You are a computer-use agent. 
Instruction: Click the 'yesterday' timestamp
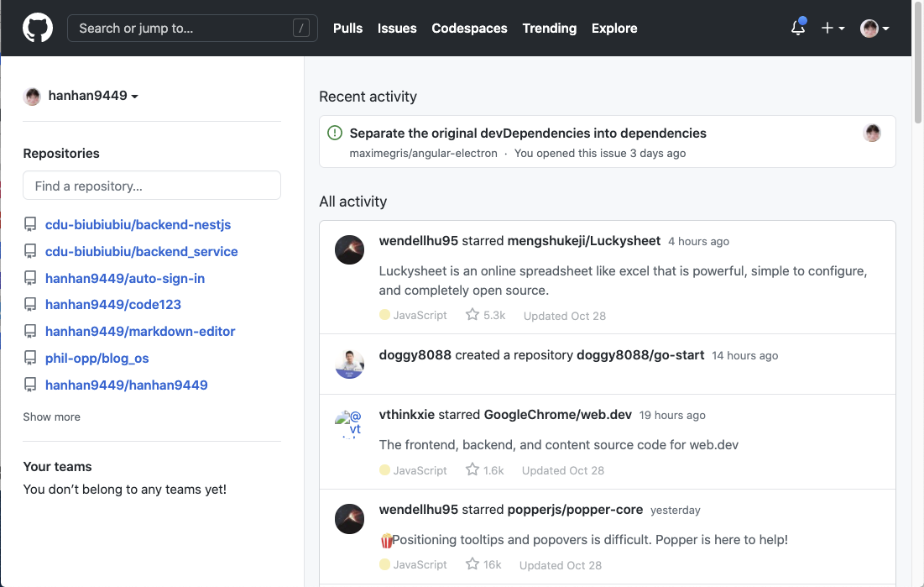point(676,511)
